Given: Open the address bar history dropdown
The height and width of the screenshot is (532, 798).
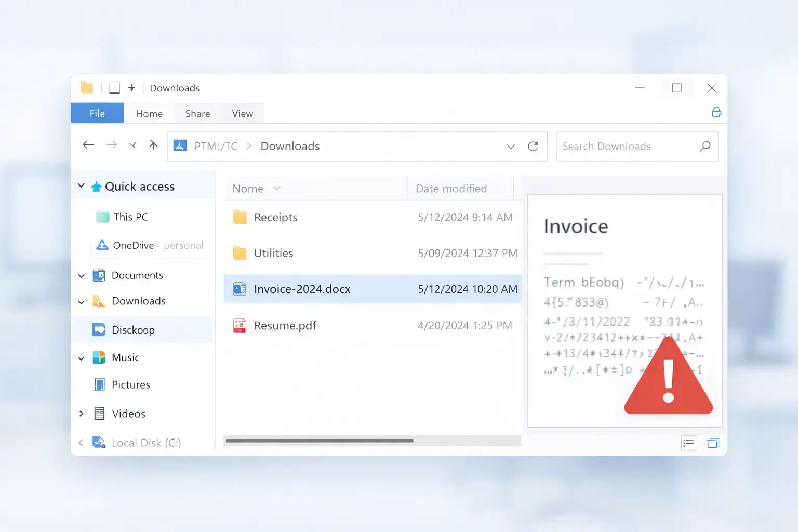Looking at the screenshot, I should tap(511, 147).
